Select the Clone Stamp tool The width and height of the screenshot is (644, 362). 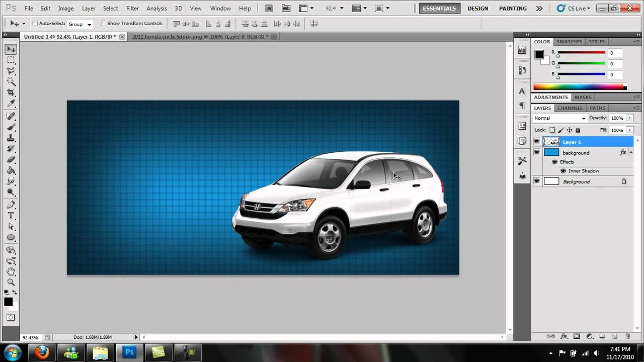pyautogui.click(x=11, y=138)
